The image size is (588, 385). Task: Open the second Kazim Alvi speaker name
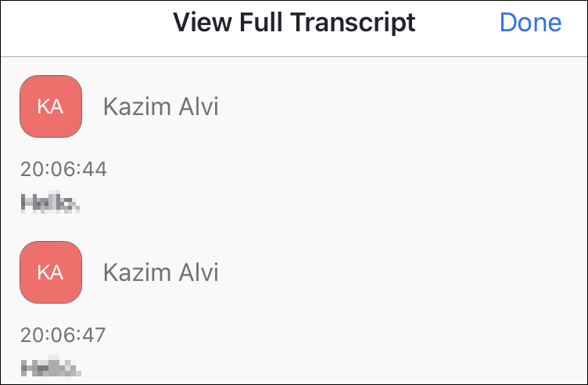(x=160, y=272)
